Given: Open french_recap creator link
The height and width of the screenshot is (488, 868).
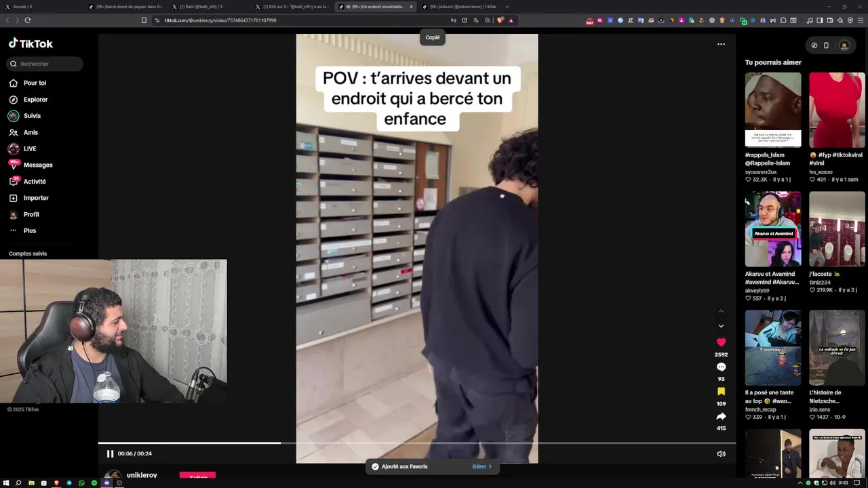Looking at the screenshot, I should point(760,409).
